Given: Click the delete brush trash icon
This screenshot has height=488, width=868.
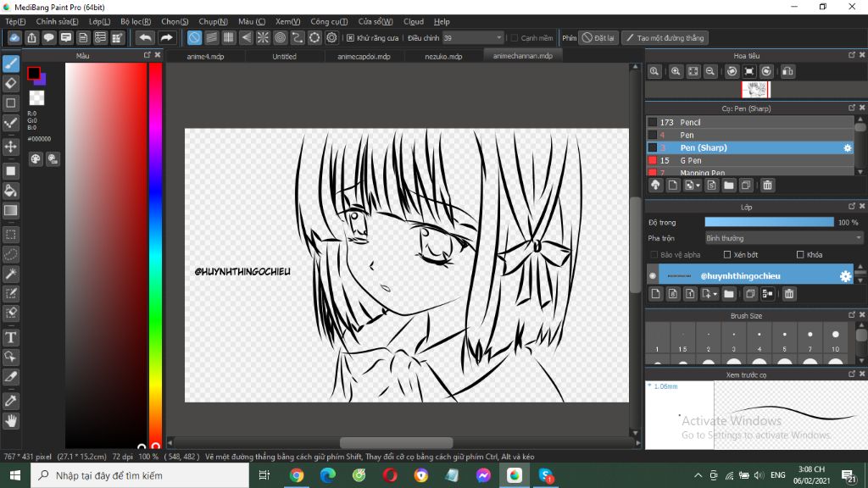Looking at the screenshot, I should tap(767, 186).
